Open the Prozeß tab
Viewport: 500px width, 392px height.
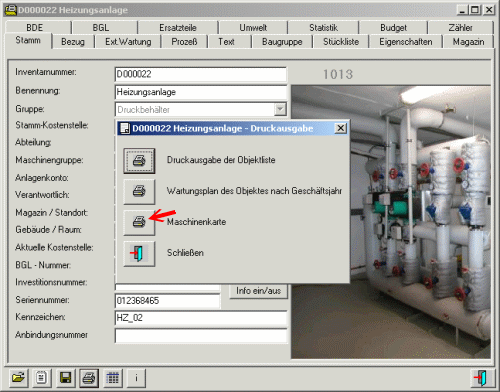pos(184,42)
